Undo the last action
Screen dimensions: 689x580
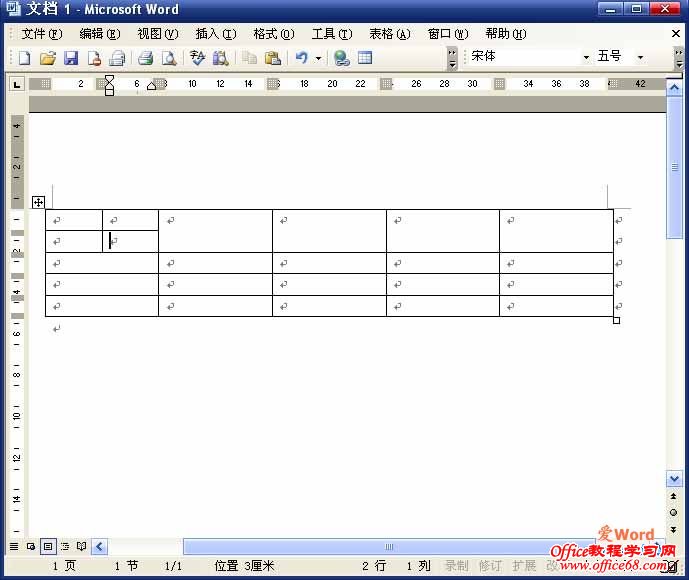tap(302, 58)
